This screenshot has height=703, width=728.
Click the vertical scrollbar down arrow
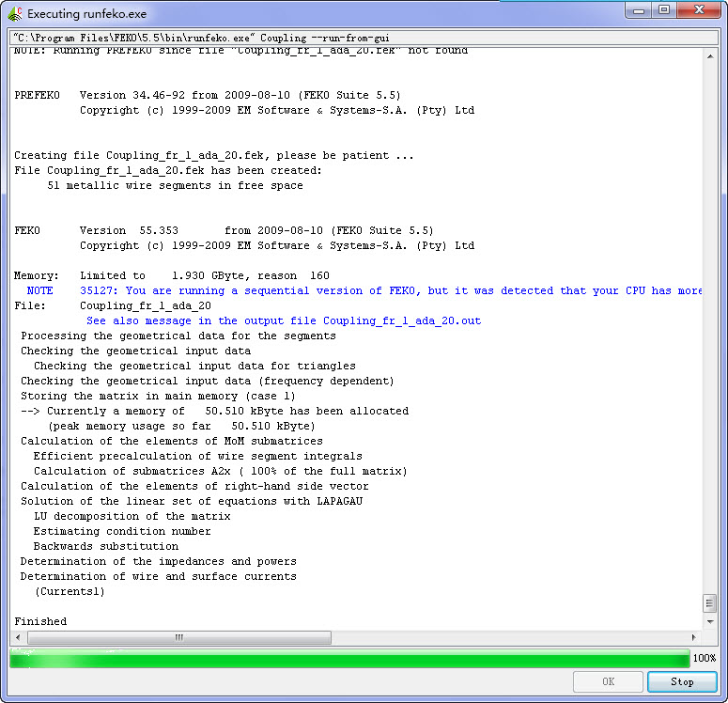click(710, 621)
